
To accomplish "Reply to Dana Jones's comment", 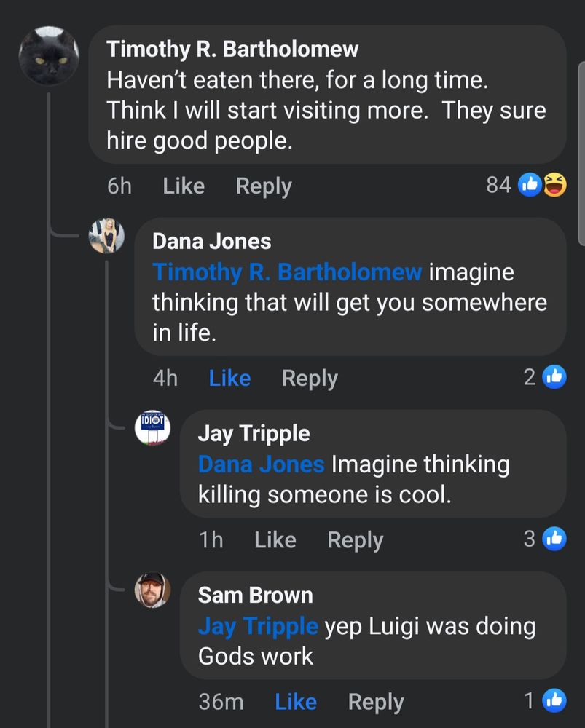I will click(310, 379).
